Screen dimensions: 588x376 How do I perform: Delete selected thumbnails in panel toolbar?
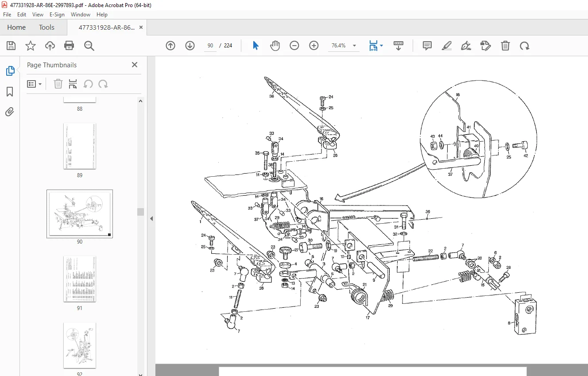coord(58,84)
